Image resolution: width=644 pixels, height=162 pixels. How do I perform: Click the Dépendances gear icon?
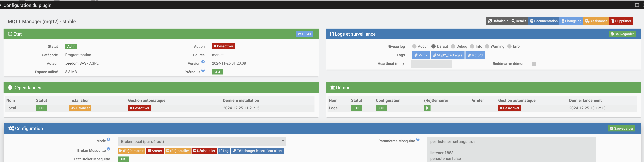[10, 88]
